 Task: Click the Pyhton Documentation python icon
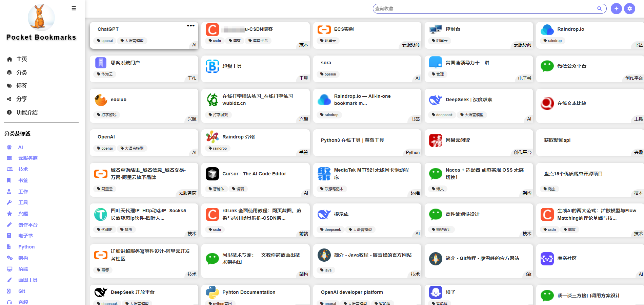(x=212, y=292)
